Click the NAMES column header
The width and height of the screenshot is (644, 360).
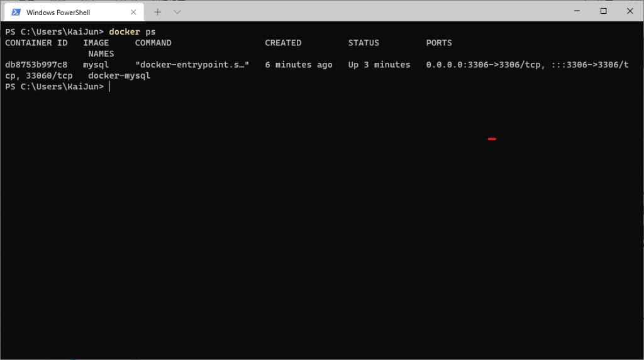[x=101, y=54]
